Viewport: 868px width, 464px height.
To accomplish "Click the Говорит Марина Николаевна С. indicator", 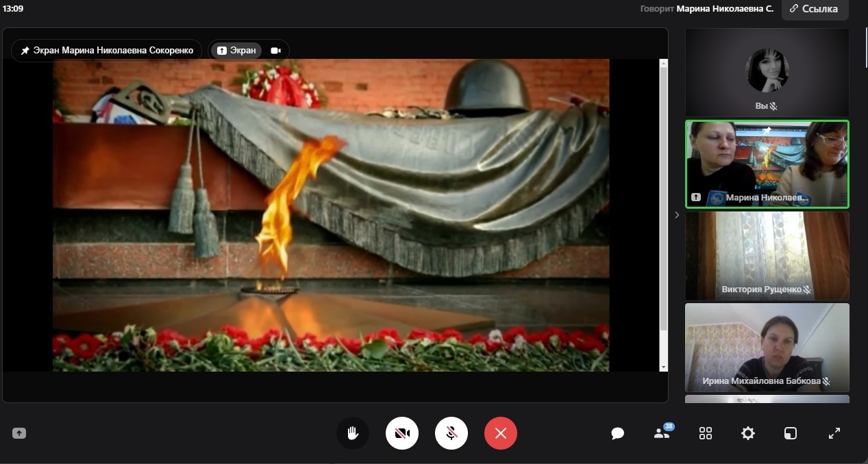I will [x=707, y=9].
